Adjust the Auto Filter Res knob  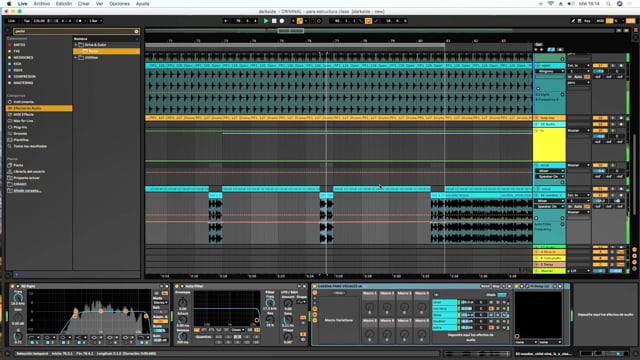[x=270, y=320]
